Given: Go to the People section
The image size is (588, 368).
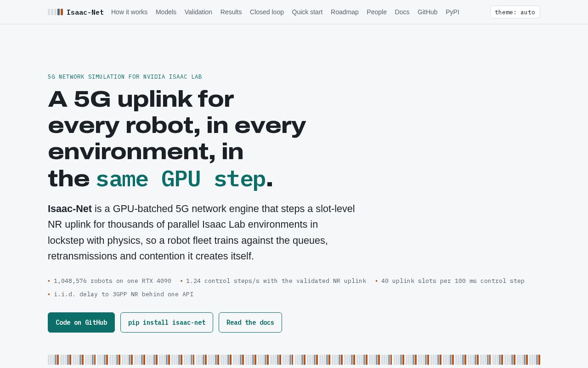Looking at the screenshot, I should [377, 12].
